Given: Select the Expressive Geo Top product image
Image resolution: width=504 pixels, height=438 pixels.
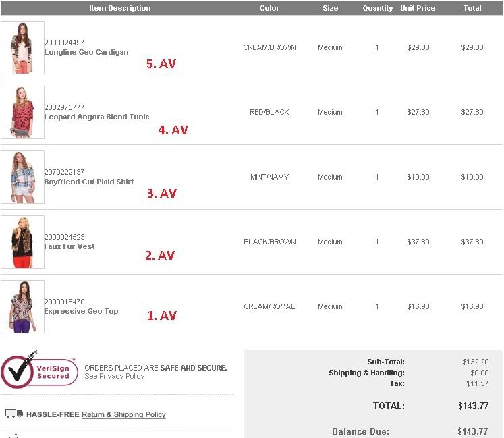Looking at the screenshot, I should coord(22,306).
